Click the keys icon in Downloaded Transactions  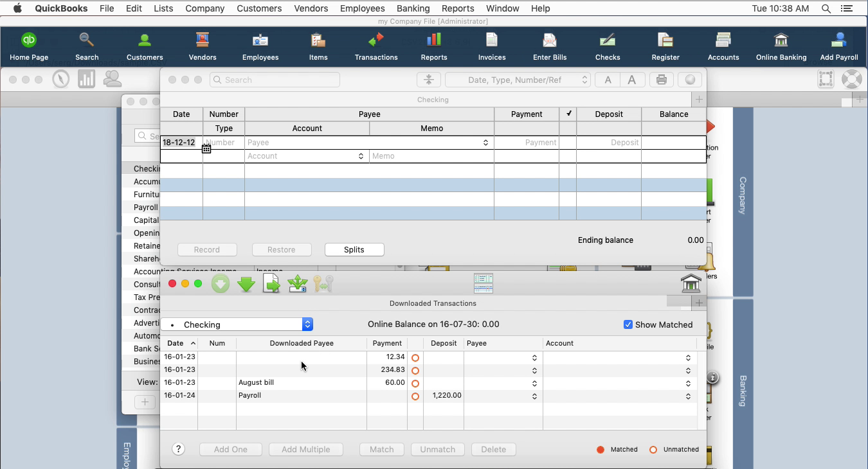coord(323,283)
